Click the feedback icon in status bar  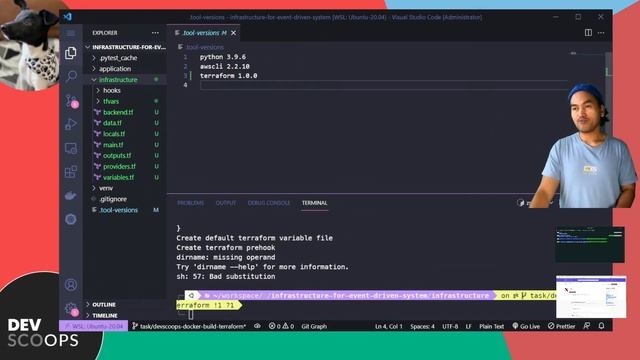(587, 326)
